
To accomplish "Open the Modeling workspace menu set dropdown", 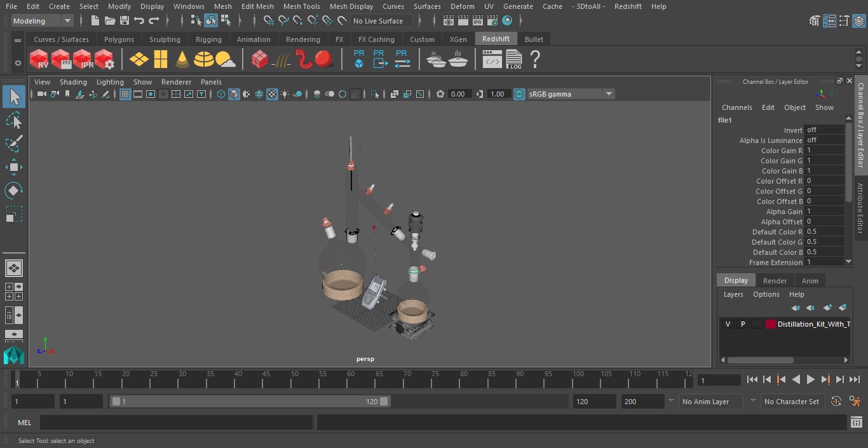I will (x=42, y=21).
